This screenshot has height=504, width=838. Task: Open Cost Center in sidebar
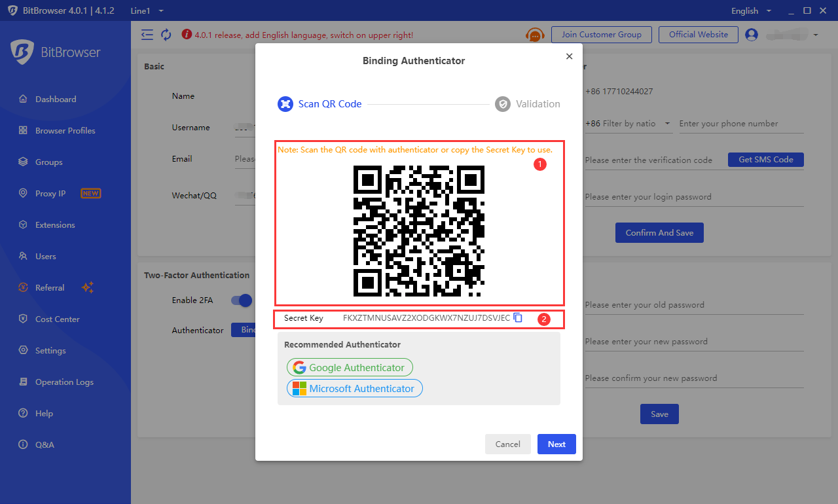57,319
